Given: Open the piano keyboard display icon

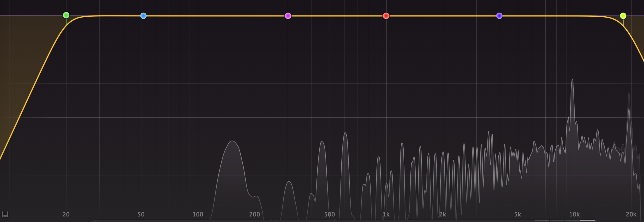Looking at the screenshot, I should tap(5, 214).
